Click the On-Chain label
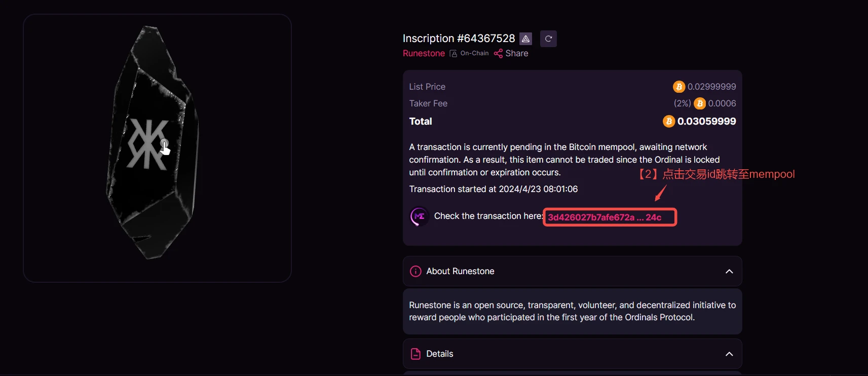This screenshot has height=376, width=868. 474,54
